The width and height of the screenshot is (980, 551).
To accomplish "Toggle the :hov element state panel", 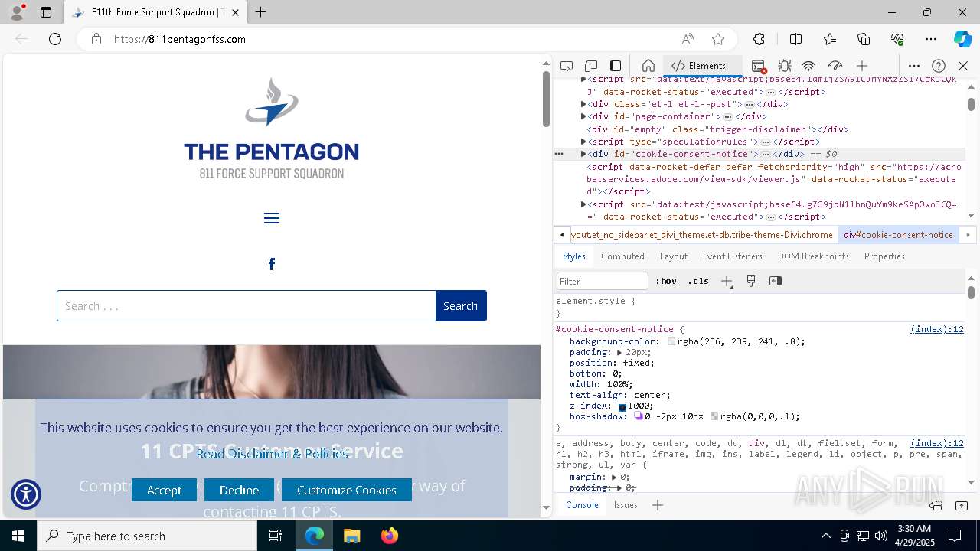I will (666, 281).
